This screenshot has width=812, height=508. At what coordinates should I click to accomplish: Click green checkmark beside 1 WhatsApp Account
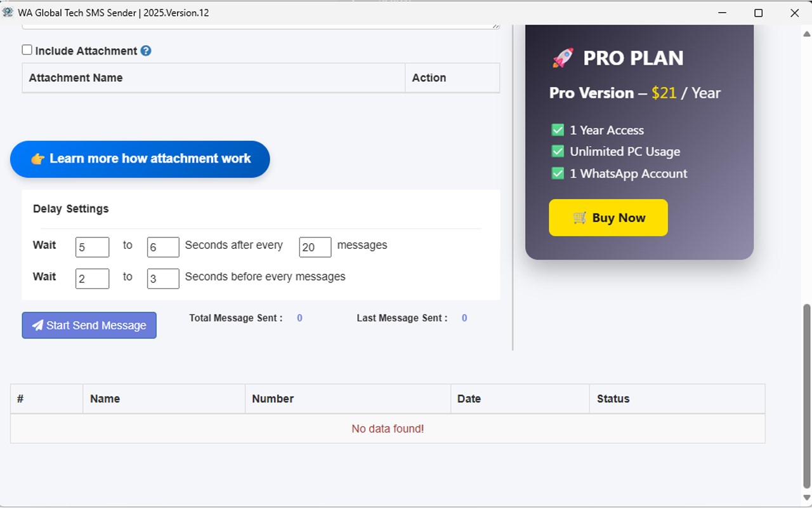tap(558, 173)
